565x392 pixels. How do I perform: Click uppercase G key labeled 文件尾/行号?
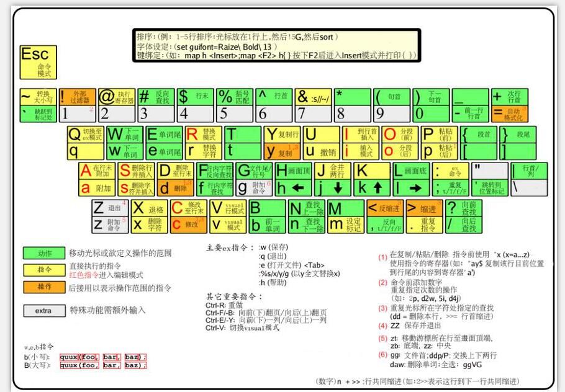(x=254, y=171)
